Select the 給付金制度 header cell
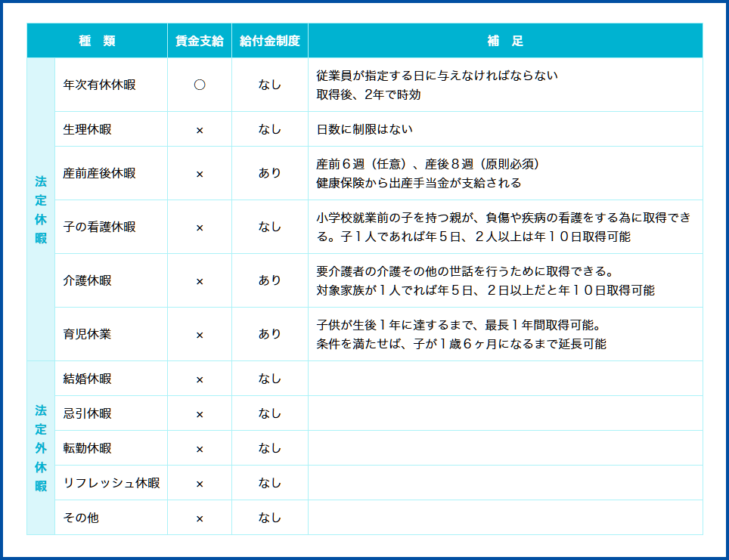This screenshot has height=560, width=729. pyautogui.click(x=270, y=41)
